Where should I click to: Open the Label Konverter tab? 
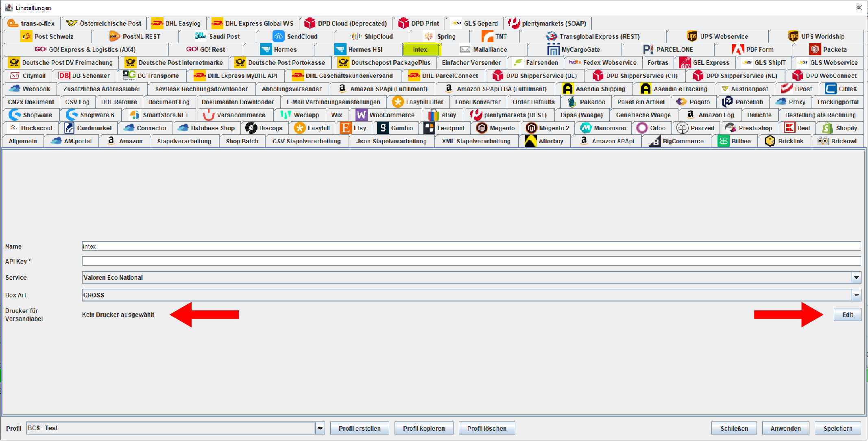coord(478,102)
